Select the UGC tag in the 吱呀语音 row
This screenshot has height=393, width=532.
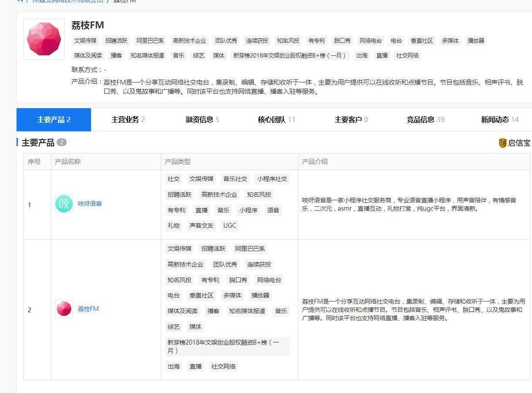tap(229, 226)
